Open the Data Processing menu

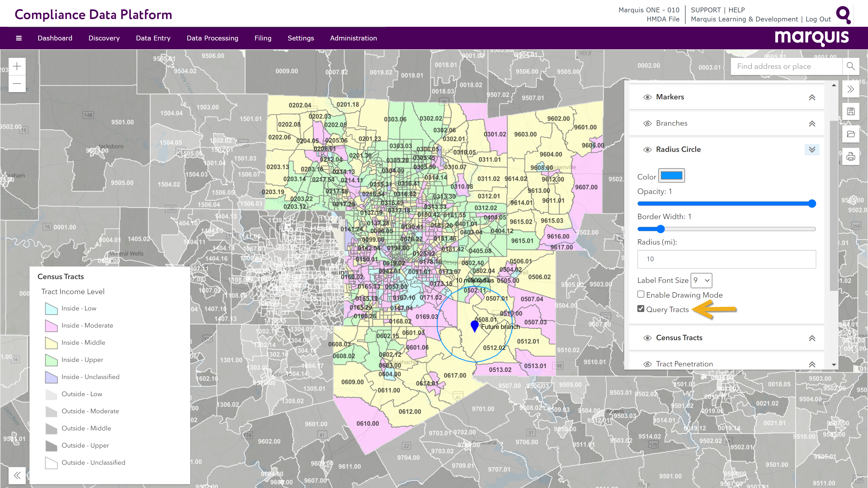coord(212,38)
